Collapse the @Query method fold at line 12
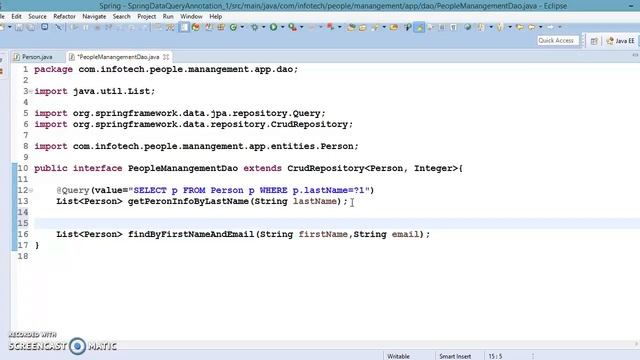Screen dimensions: 640x360 pyautogui.click(x=31, y=191)
